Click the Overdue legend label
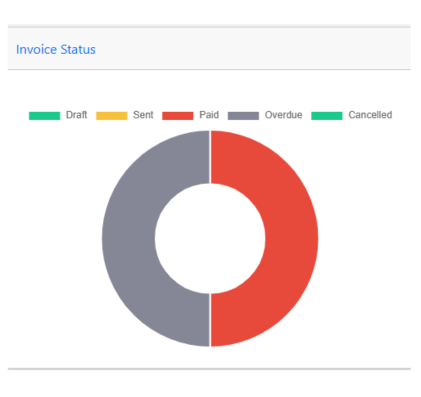 click(283, 115)
